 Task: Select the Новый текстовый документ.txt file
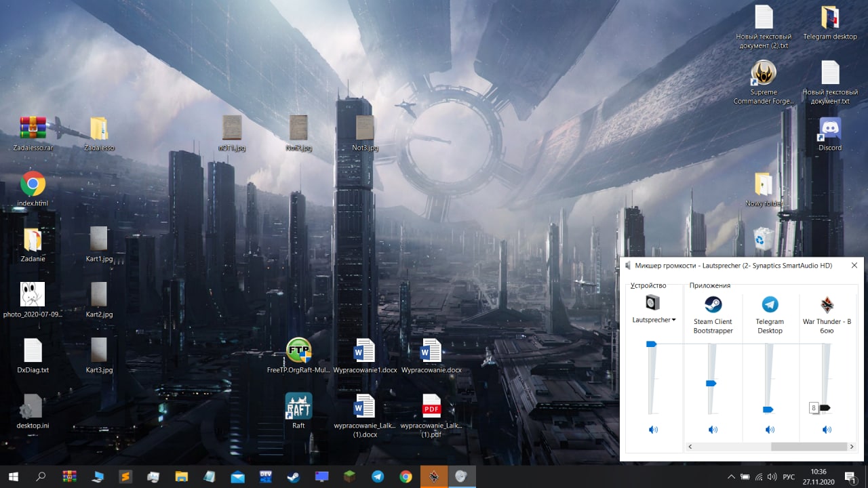(x=830, y=83)
